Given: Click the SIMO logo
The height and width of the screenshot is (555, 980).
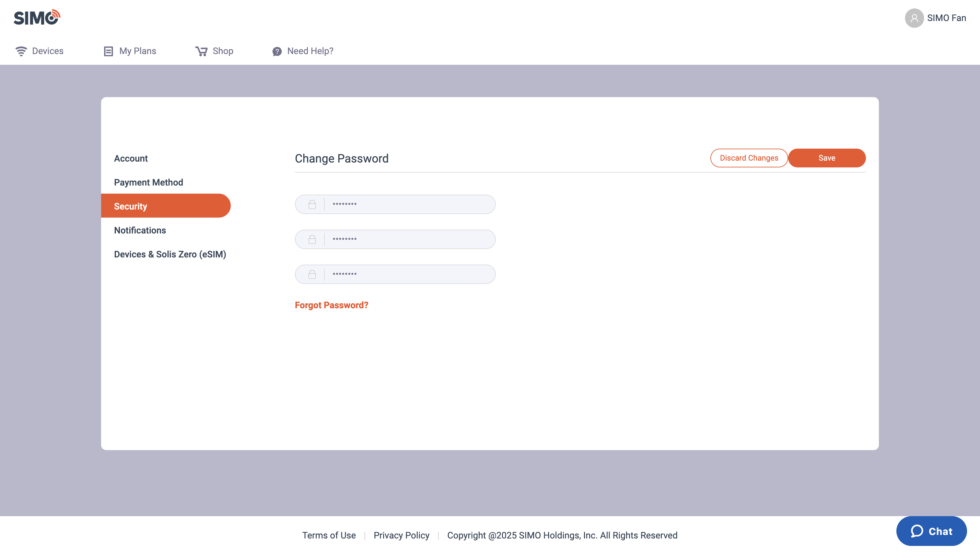Looking at the screenshot, I should tap(37, 17).
